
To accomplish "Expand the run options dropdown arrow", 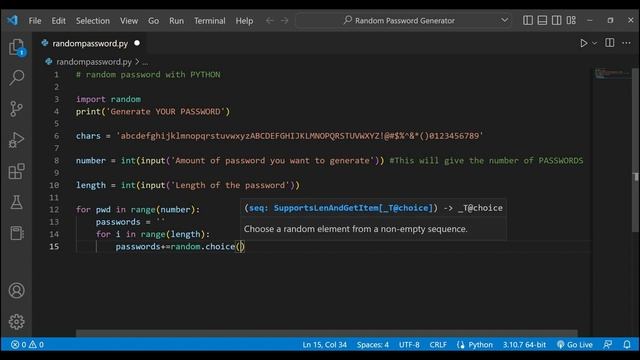I will click(594, 43).
